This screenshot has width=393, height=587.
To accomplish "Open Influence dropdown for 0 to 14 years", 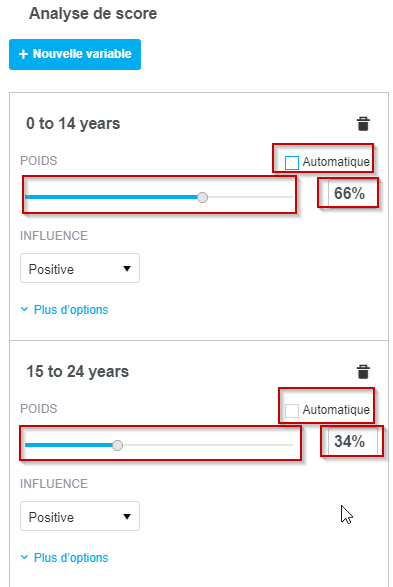I will 80,268.
